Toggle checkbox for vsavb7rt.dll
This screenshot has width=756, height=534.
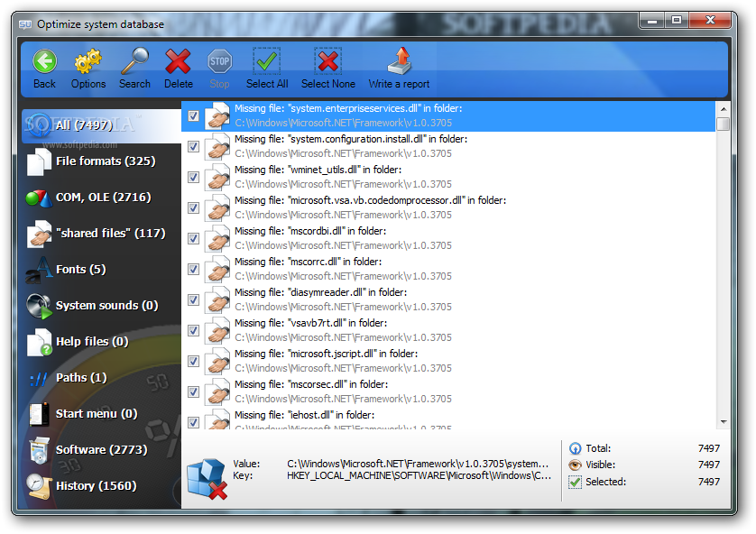[x=193, y=331]
